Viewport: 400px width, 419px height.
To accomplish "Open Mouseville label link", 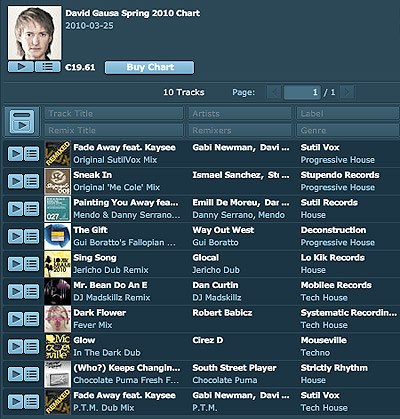I will pos(323,340).
